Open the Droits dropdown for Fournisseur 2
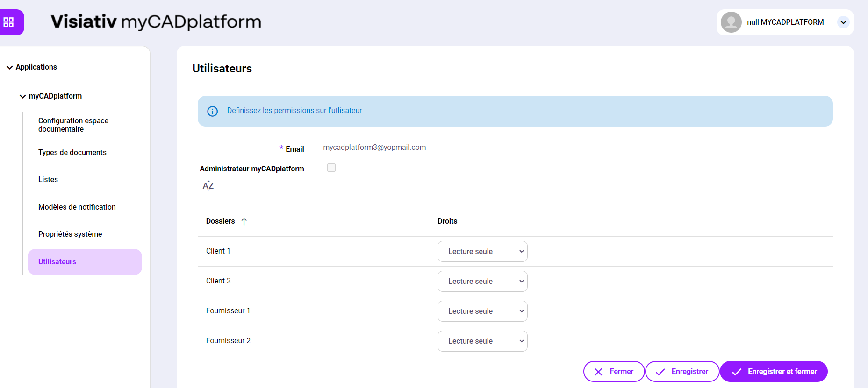Screen dimensions: 868x388 tap(482, 341)
